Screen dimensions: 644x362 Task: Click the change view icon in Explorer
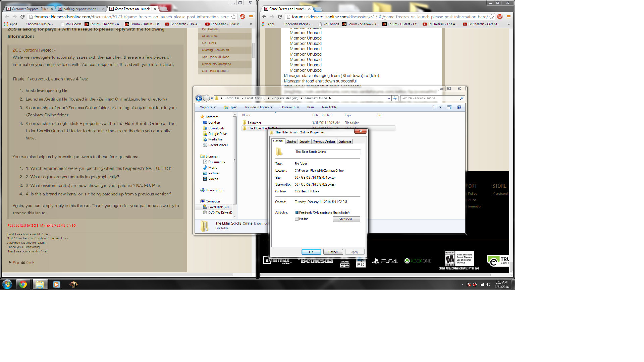[x=435, y=107]
